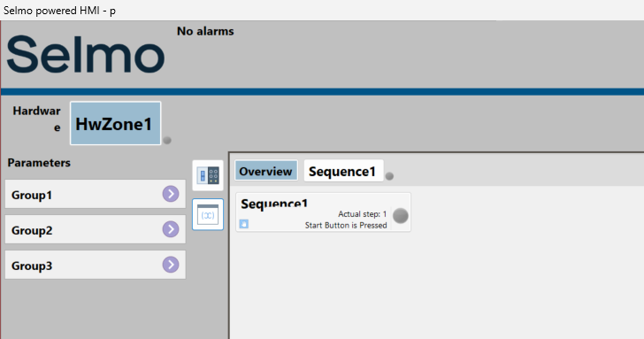The width and height of the screenshot is (644, 339).
Task: Open the Group1 parameter row
Action: point(96,194)
